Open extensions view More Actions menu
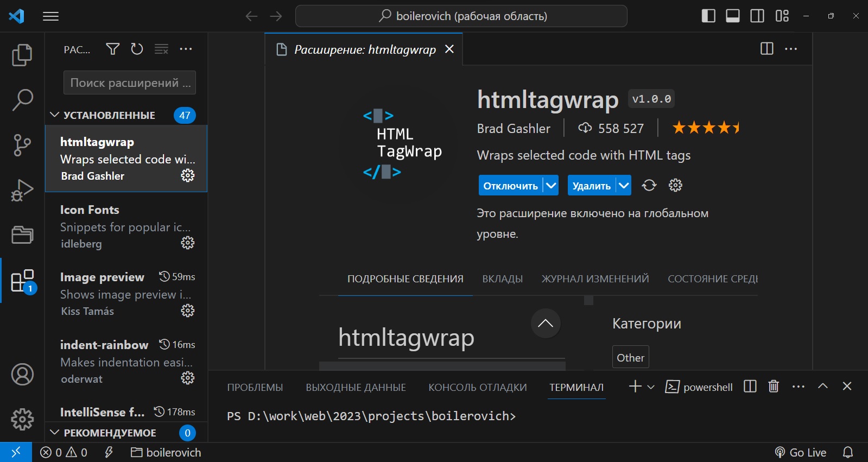This screenshot has height=462, width=868. click(x=186, y=49)
